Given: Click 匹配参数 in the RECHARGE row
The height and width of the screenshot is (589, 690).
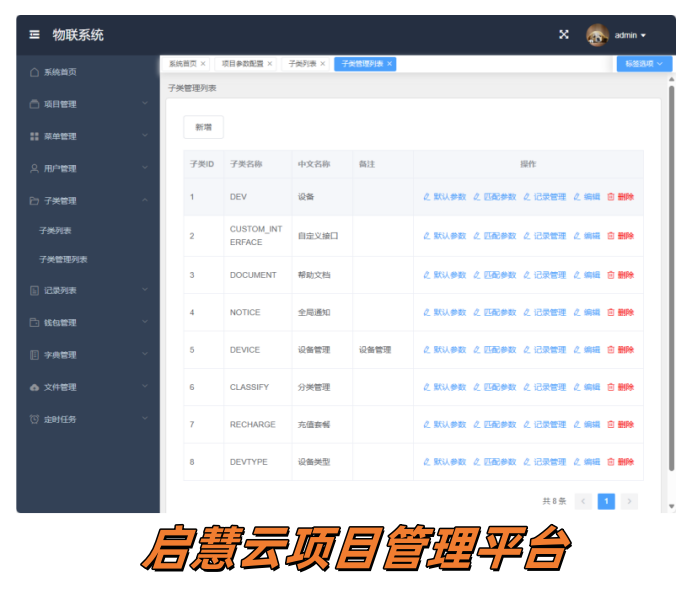Looking at the screenshot, I should click(495, 425).
